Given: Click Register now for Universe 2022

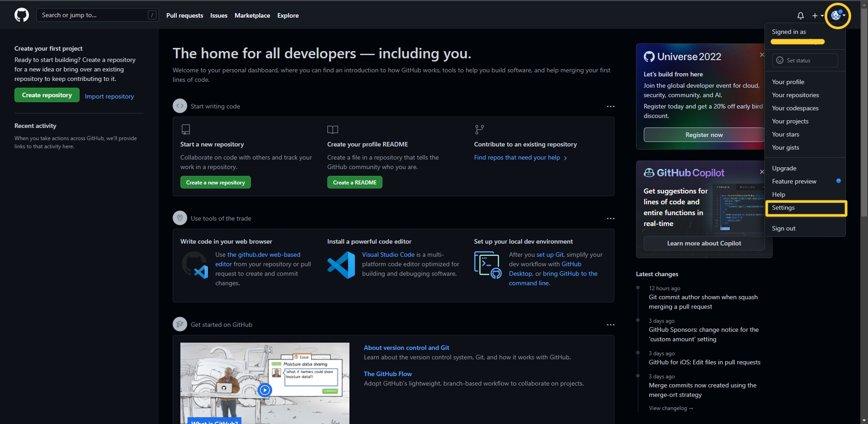Looking at the screenshot, I should [x=704, y=135].
